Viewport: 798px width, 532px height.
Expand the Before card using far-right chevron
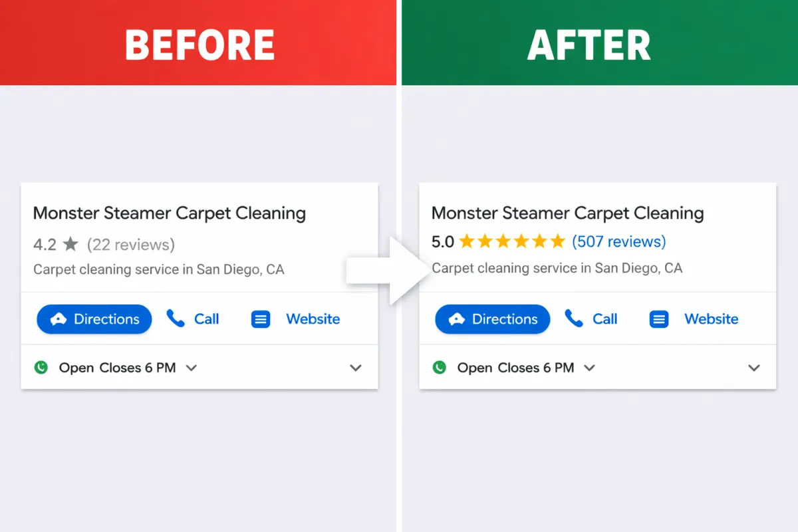tap(356, 368)
